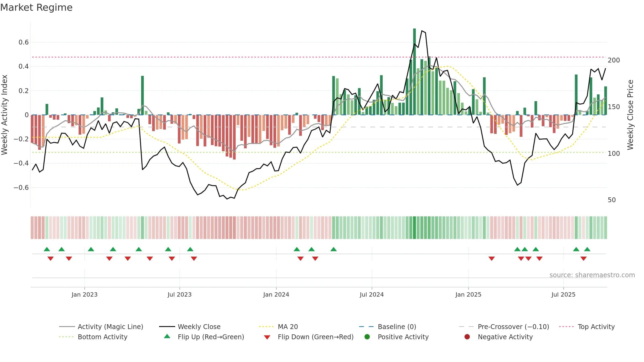Viewport: 644px width, 362px height.
Task: Click the Positive Activity legend label
Action: tap(403, 337)
